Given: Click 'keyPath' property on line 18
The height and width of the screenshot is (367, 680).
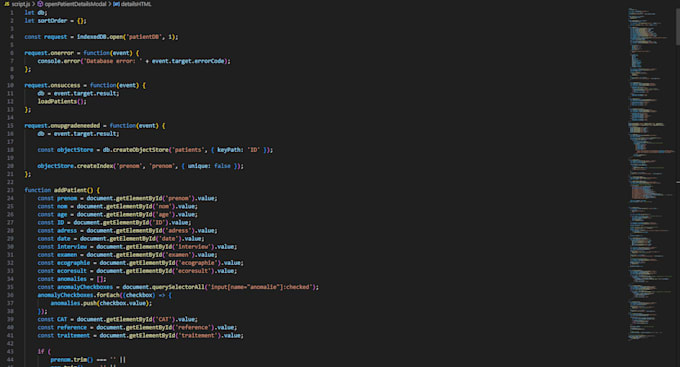Looking at the screenshot, I should pos(229,150).
